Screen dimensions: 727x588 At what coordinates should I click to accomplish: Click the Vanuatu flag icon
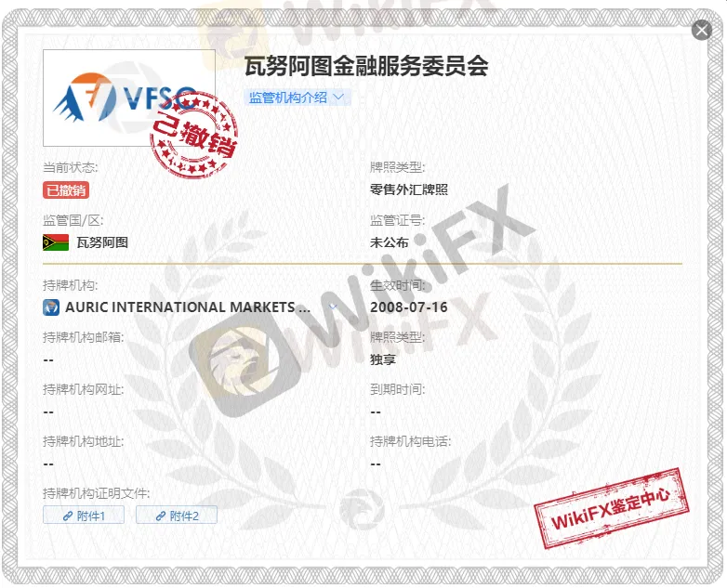pos(56,242)
